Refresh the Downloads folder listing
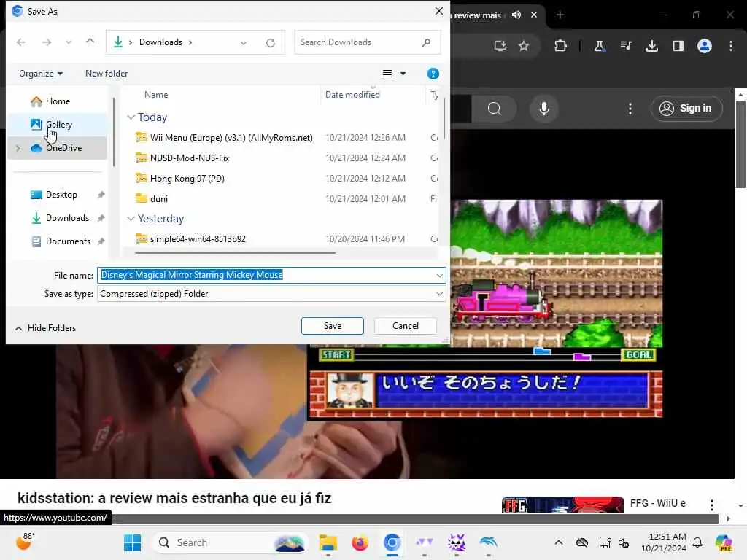747x560 pixels. (x=271, y=43)
